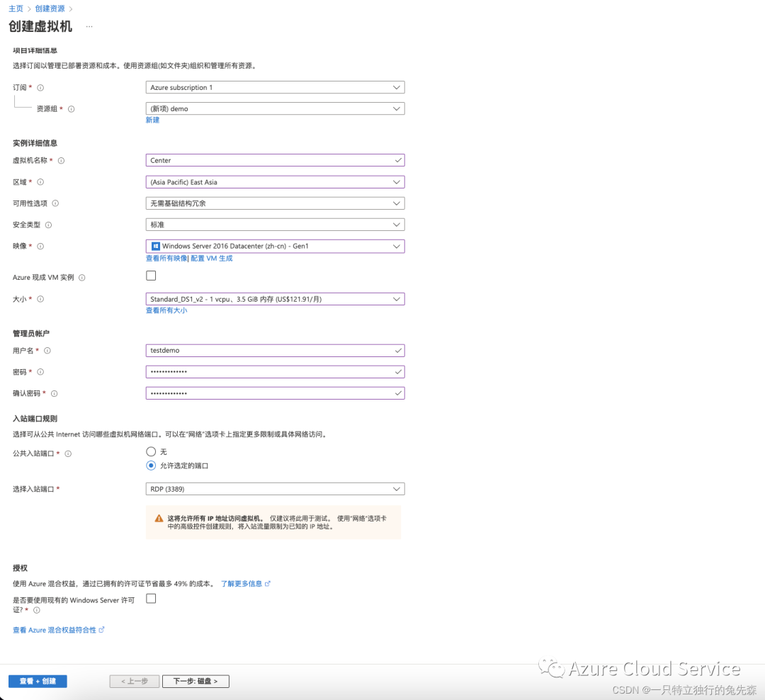Click the 密码 input field
The height and width of the screenshot is (700, 765).
[275, 372]
